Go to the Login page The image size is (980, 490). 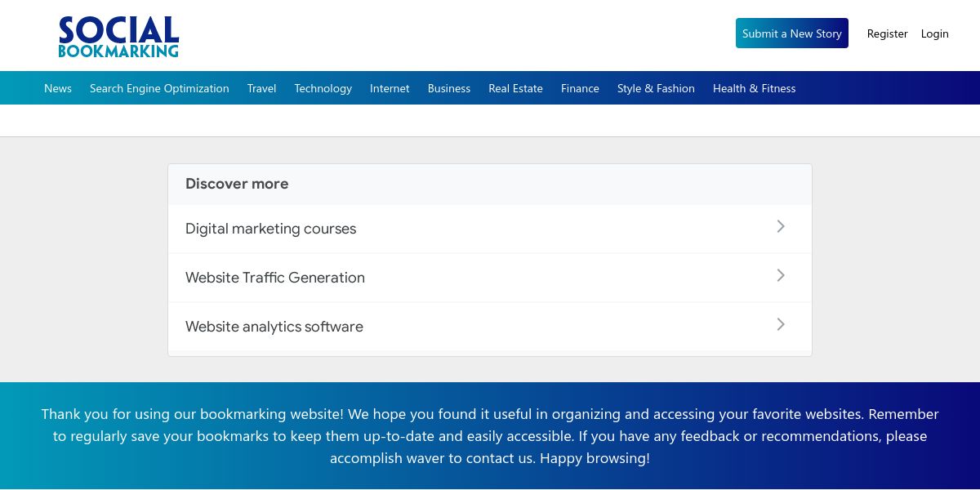tap(934, 33)
